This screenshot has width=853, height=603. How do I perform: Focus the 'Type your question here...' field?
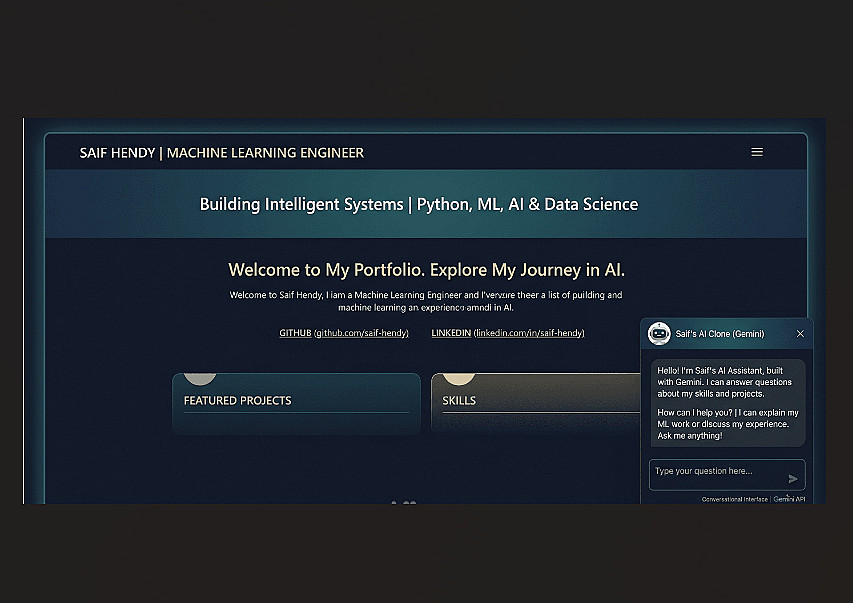click(727, 475)
